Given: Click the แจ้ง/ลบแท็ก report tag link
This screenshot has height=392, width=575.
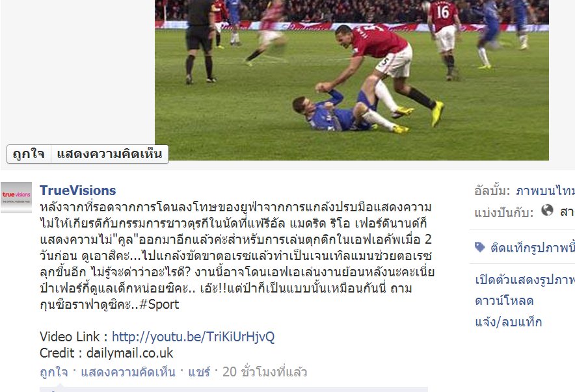Looking at the screenshot, I should (508, 322).
